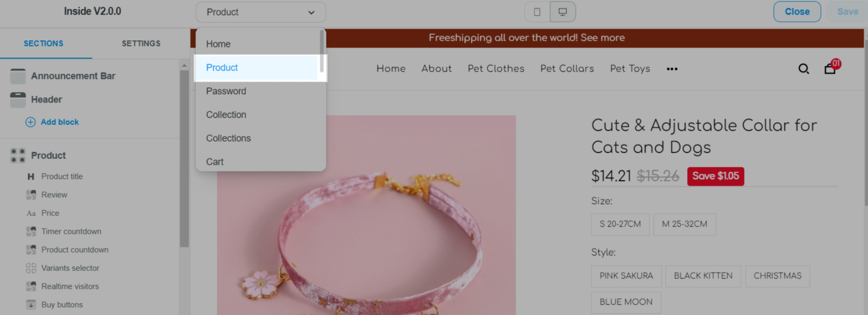Open the shopping cart bag icon
The image size is (868, 315).
830,68
